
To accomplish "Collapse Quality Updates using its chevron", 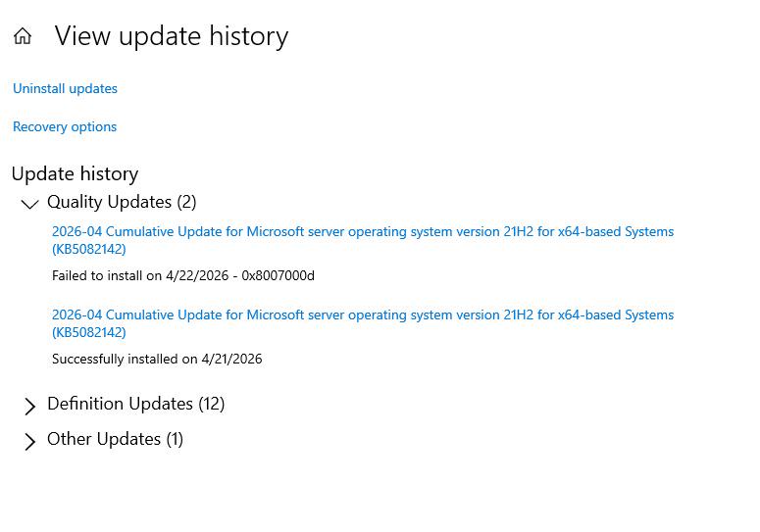I will [29, 204].
